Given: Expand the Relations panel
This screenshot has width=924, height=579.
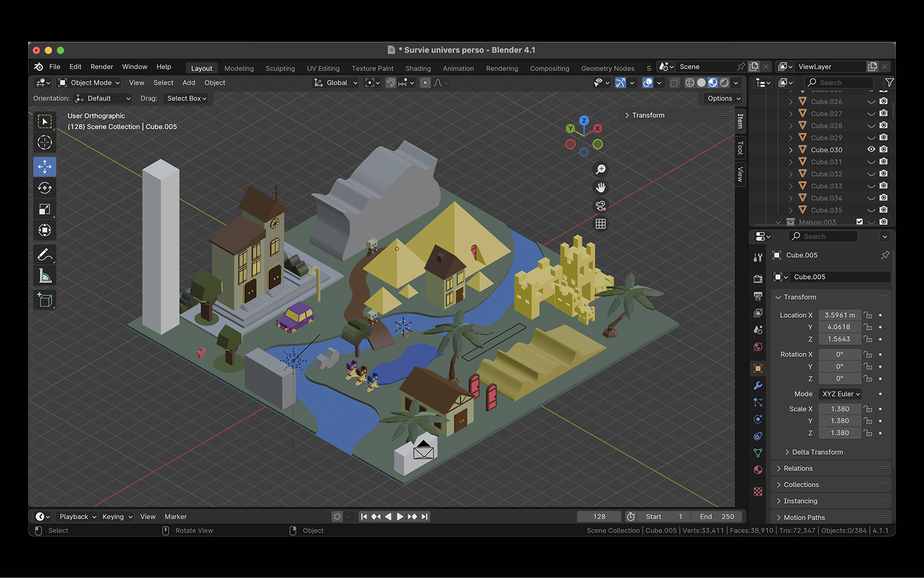Looking at the screenshot, I should click(x=798, y=468).
